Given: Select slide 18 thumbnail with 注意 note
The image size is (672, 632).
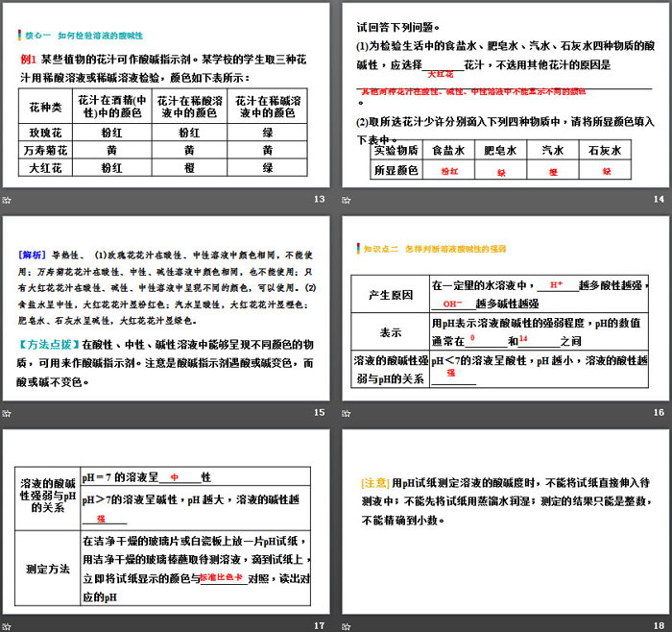Looking at the screenshot, I should click(506, 523).
